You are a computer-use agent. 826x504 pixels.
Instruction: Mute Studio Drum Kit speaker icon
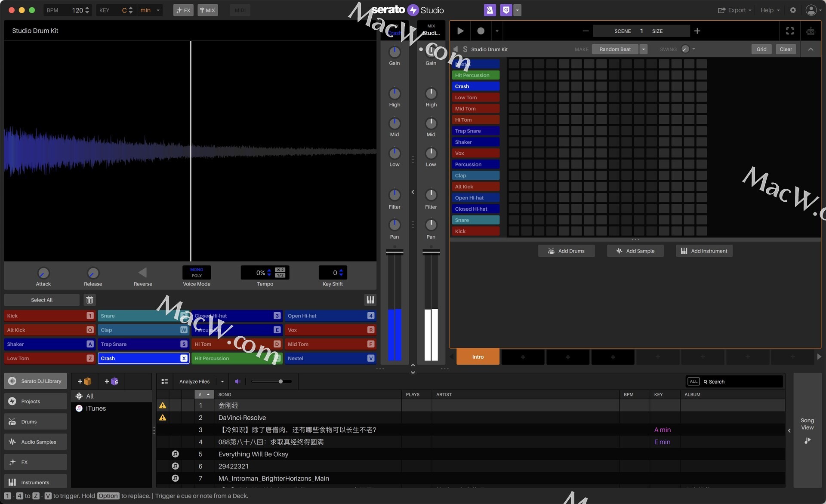tap(456, 49)
